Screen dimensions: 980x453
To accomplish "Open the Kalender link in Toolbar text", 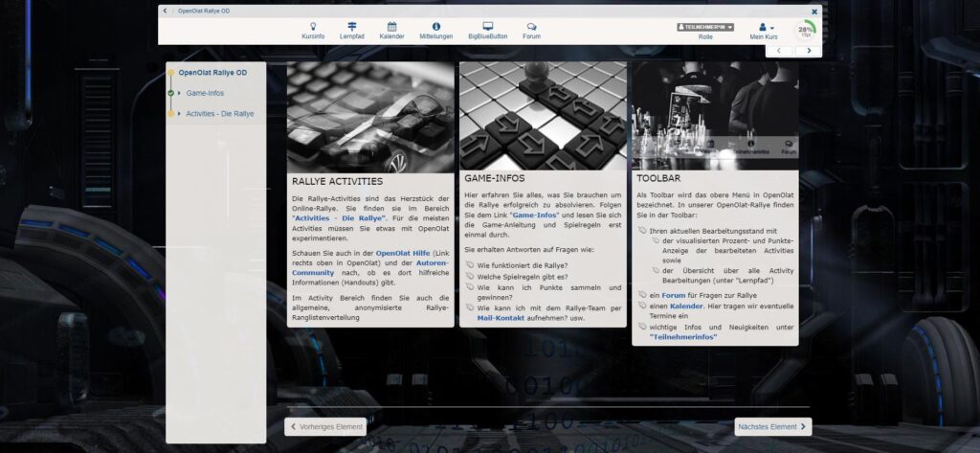I will pyautogui.click(x=686, y=306).
